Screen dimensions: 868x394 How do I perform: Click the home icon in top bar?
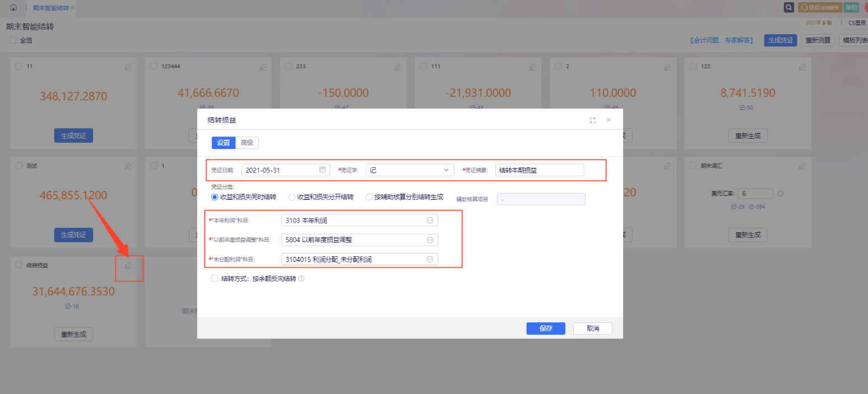(x=13, y=7)
